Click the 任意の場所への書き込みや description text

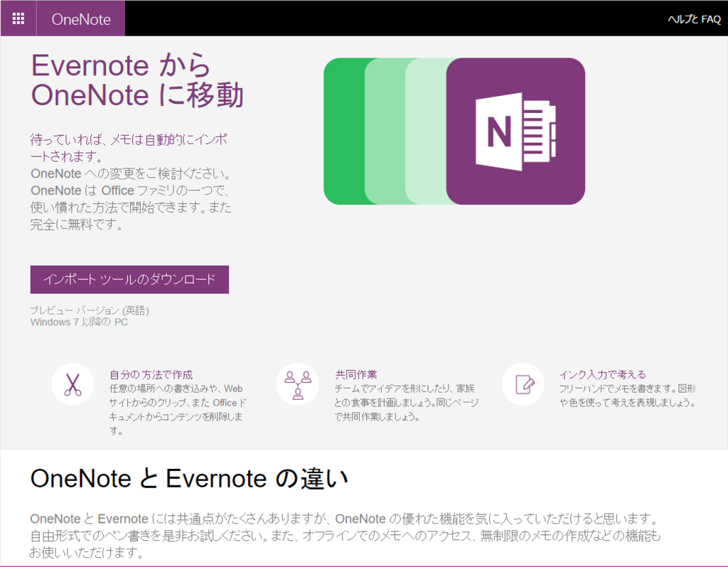click(177, 409)
